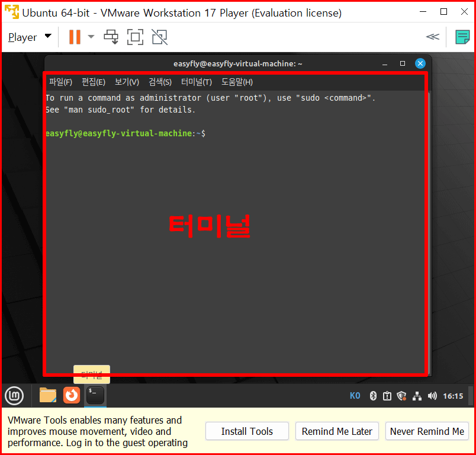Click Remind Me Later button
Image resolution: width=476 pixels, height=455 pixels.
[337, 431]
